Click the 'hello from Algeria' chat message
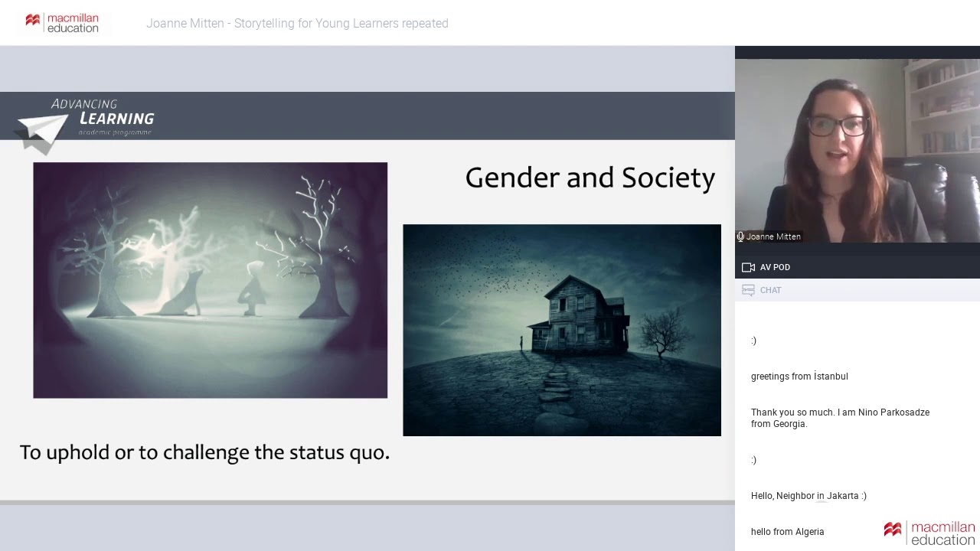Image resolution: width=980 pixels, height=551 pixels. 787,531
